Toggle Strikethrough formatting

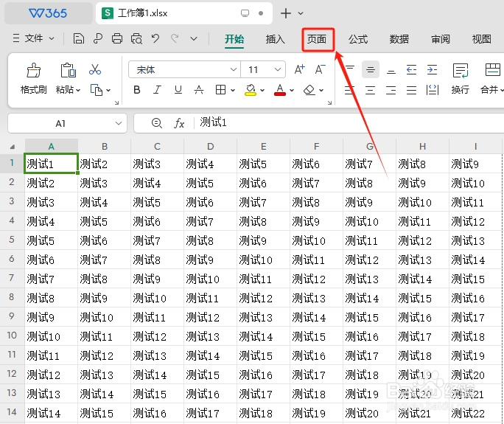pos(199,90)
